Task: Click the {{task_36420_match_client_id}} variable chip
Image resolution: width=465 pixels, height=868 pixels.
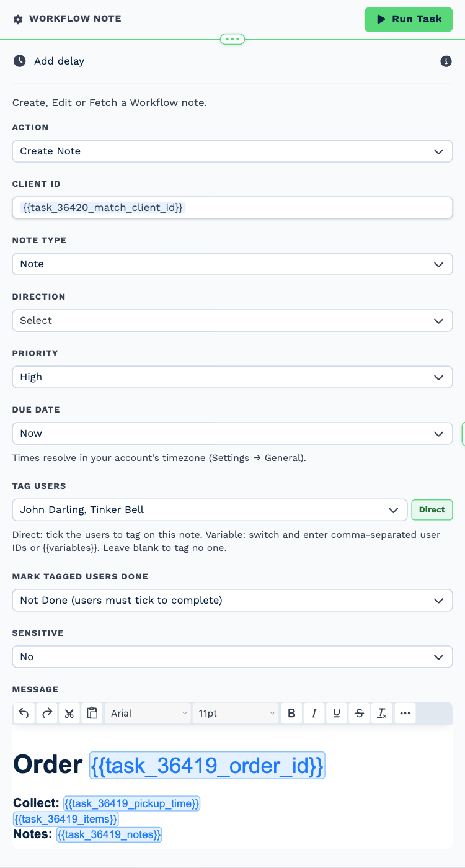Action: pyautogui.click(x=103, y=208)
